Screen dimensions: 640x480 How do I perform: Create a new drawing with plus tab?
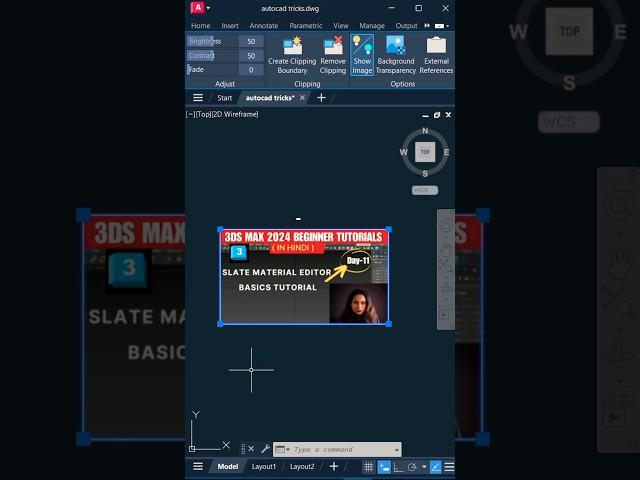(x=321, y=98)
